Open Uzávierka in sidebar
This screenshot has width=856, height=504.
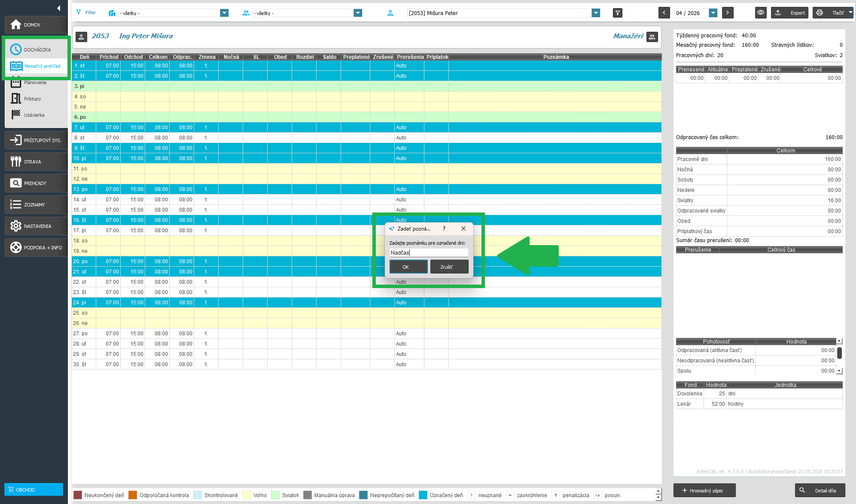coord(34,115)
